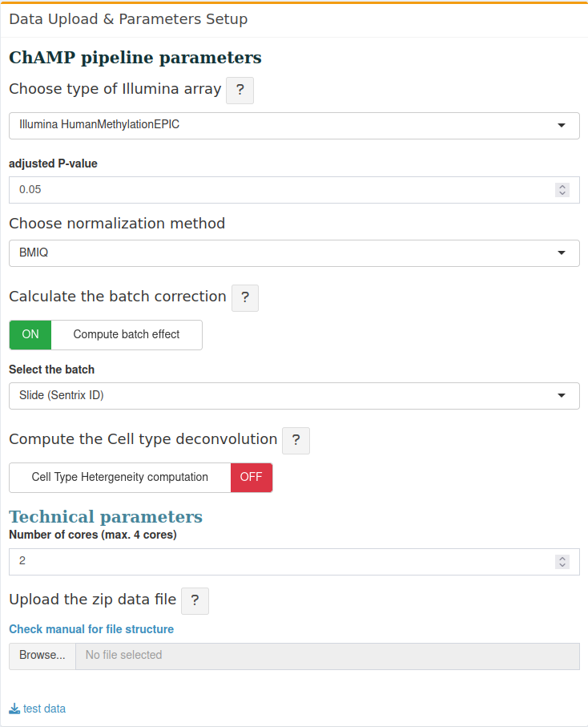Toggle the green ON batch effect switch
Screen dimensions: 588x727
pyautogui.click(x=30, y=335)
